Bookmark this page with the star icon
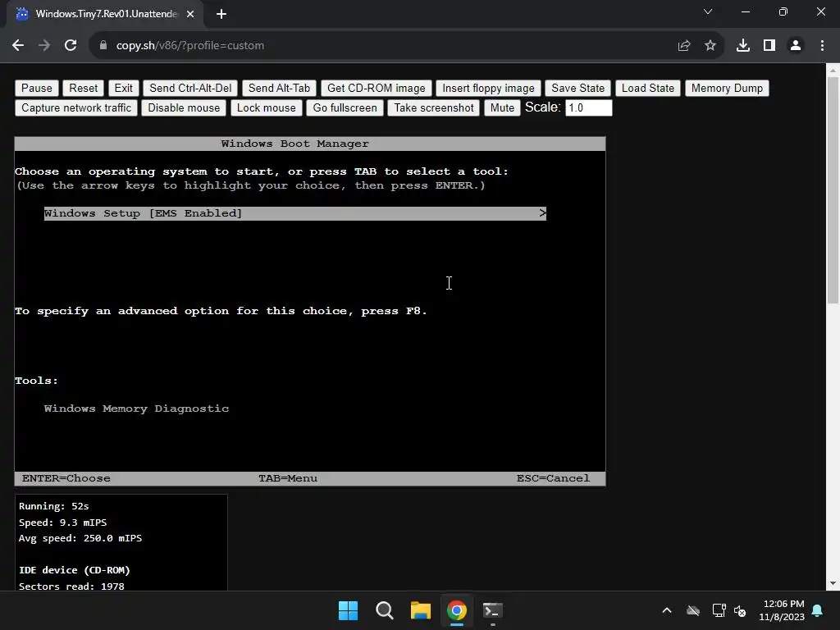Image resolution: width=840 pixels, height=630 pixels. coord(710,46)
